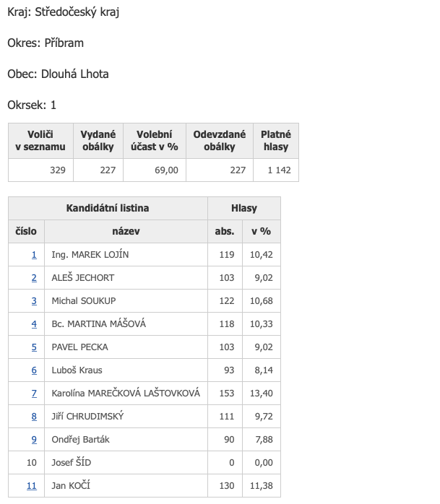The height and width of the screenshot is (504, 440).
Task: Open candidate number 8 link
Action: 34,417
